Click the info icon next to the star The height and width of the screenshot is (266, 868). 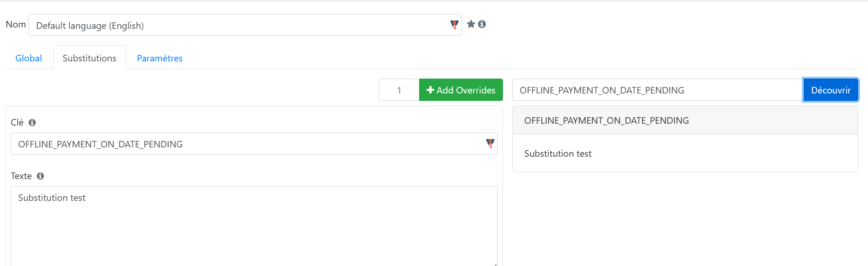tap(482, 24)
